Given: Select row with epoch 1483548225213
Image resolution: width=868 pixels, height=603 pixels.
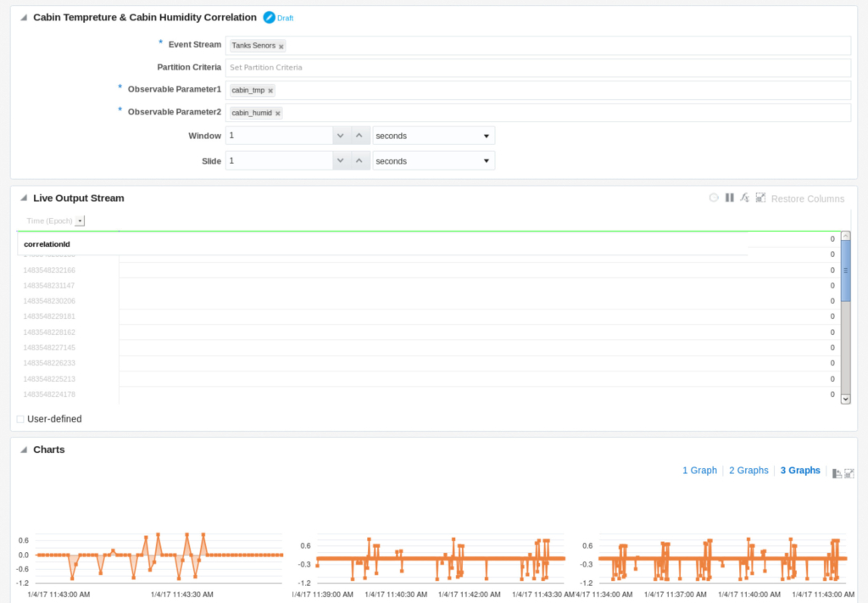Looking at the screenshot, I should pyautogui.click(x=429, y=379).
